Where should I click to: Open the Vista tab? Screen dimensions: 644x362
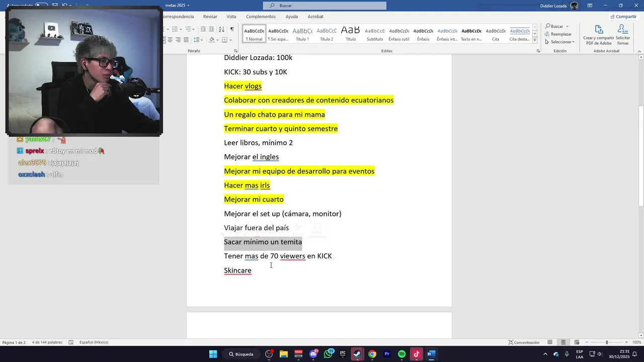point(231,17)
